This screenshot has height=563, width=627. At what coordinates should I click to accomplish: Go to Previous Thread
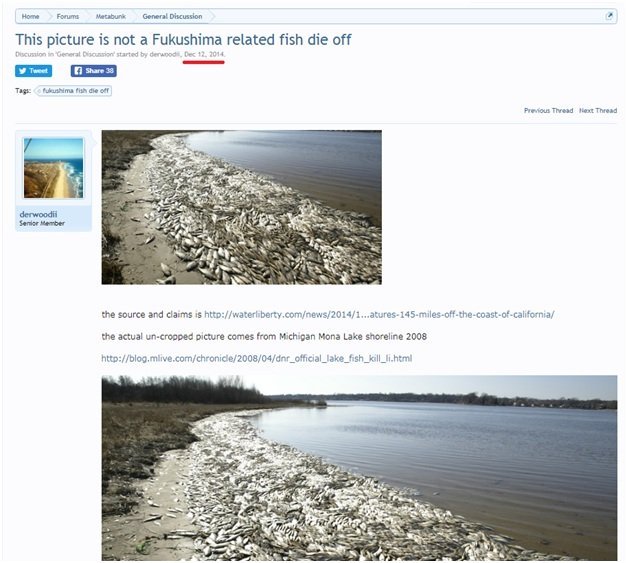(548, 110)
